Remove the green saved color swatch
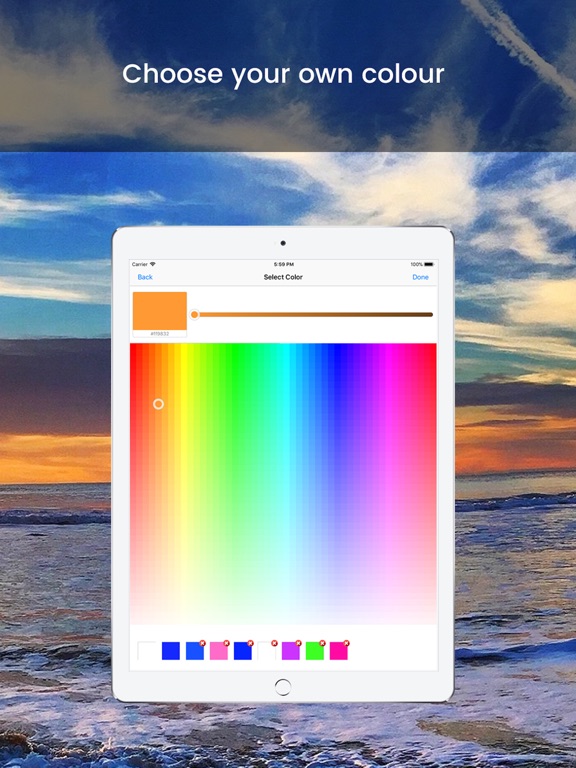576x768 pixels. click(x=322, y=643)
